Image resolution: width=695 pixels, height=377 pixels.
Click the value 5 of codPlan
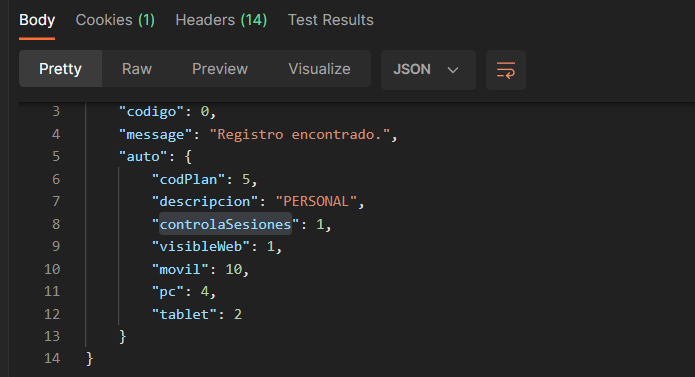(x=246, y=179)
